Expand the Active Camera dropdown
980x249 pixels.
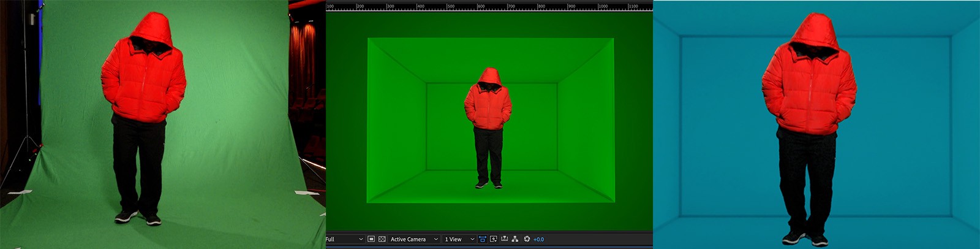414,239
